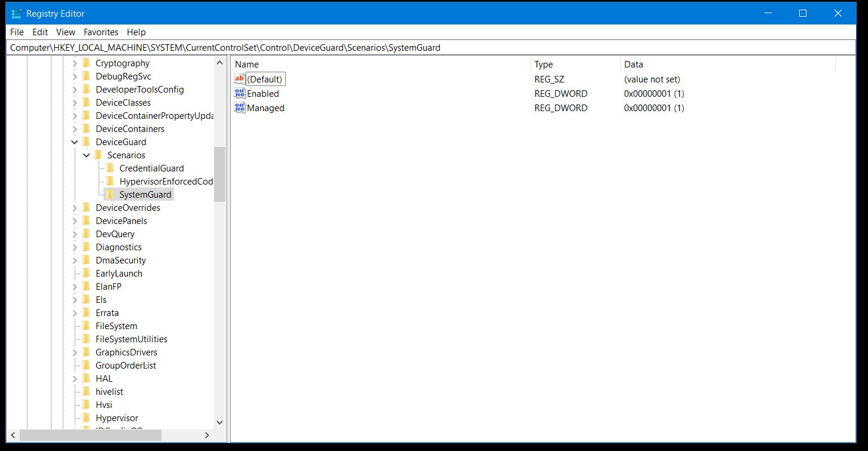The image size is (868, 451).
Task: Select the DeviceClasses folder icon
Action: click(x=86, y=103)
